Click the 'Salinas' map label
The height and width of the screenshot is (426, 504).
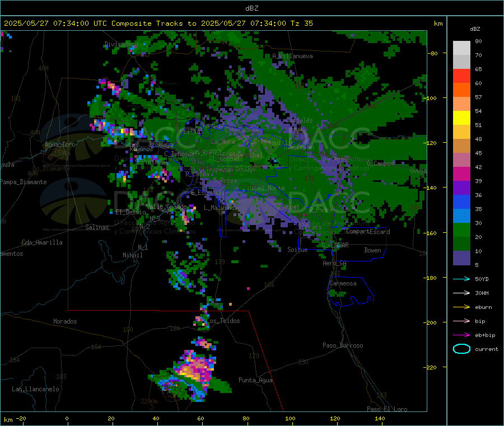(x=97, y=227)
